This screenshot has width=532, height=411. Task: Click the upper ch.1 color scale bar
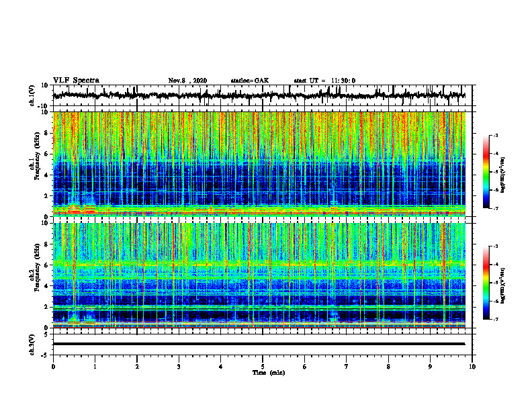coord(486,172)
